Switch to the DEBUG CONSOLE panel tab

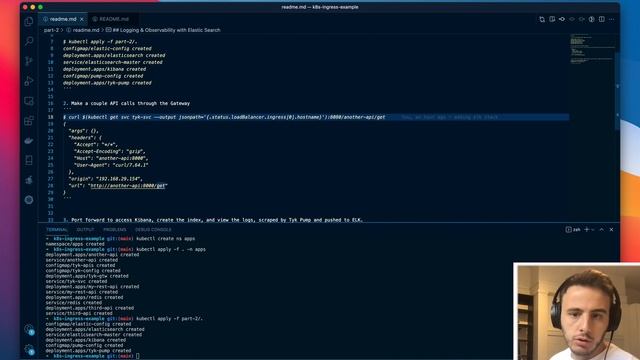pyautogui.click(x=153, y=229)
